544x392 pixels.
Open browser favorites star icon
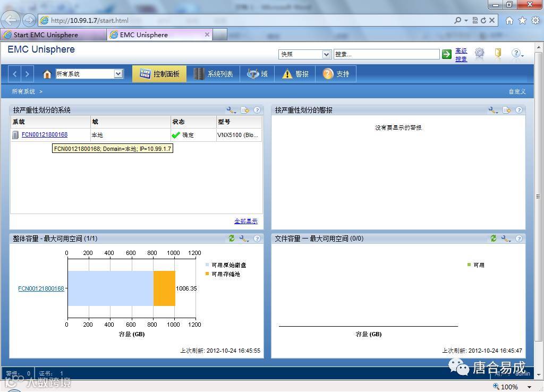pos(522,21)
